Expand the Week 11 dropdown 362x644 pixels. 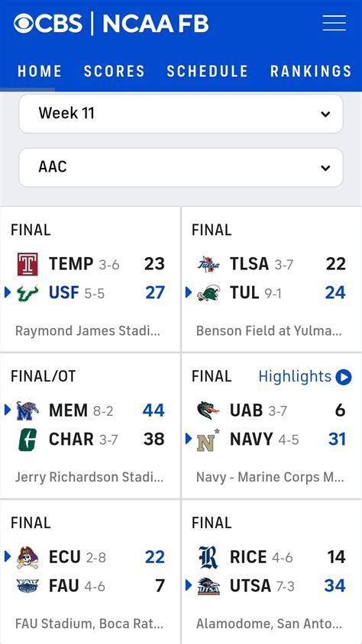[181, 114]
